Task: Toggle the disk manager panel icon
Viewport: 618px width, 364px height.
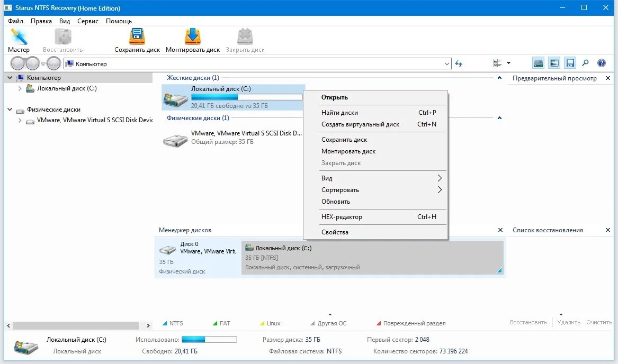Action: coord(539,63)
